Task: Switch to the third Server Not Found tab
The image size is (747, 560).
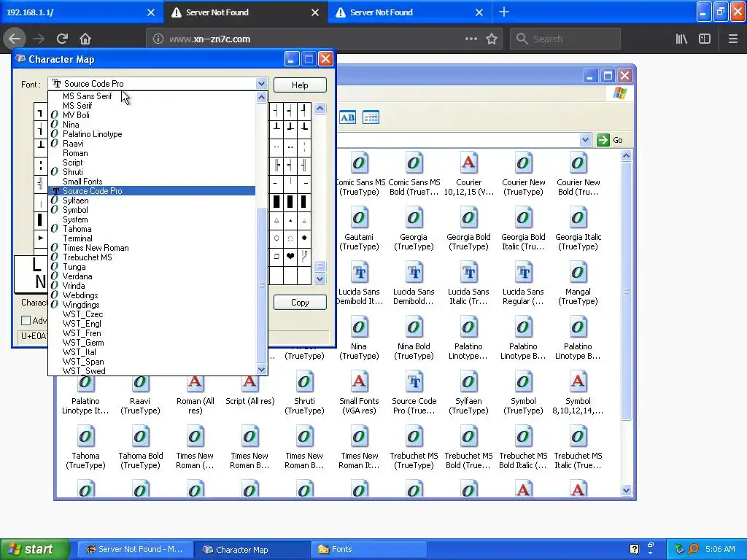Action: [x=410, y=12]
